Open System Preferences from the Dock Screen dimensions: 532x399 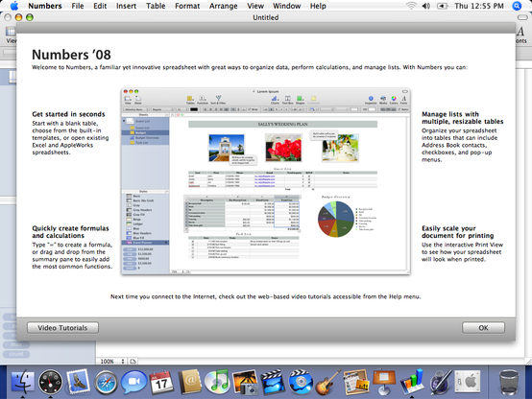[x=468, y=382]
